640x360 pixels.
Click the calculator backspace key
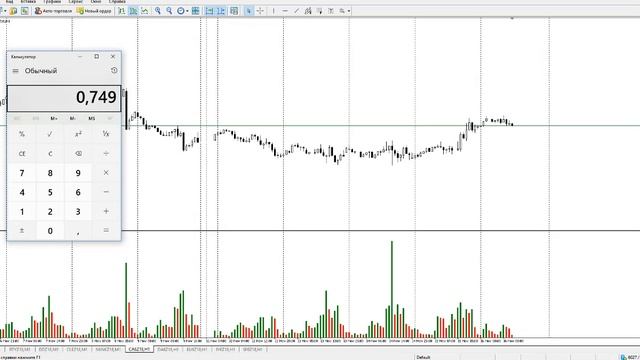coord(78,153)
